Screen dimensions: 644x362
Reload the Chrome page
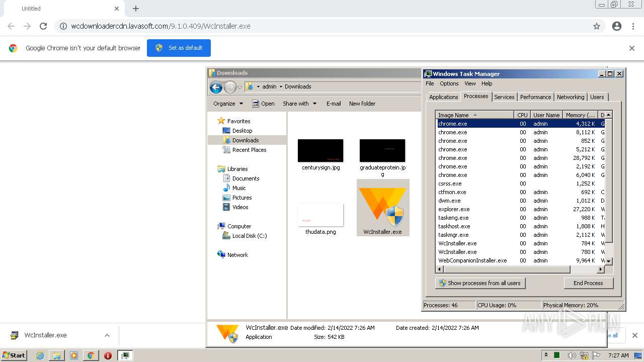tap(43, 26)
